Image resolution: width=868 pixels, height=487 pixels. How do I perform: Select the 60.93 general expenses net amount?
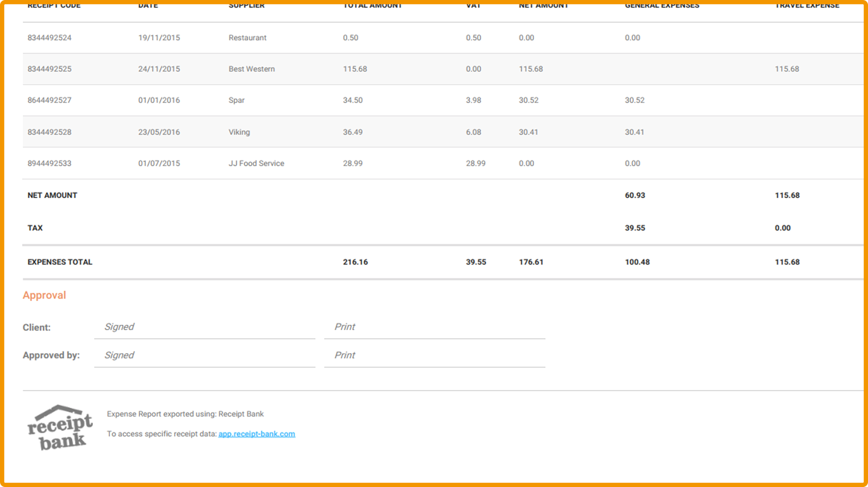click(x=635, y=195)
